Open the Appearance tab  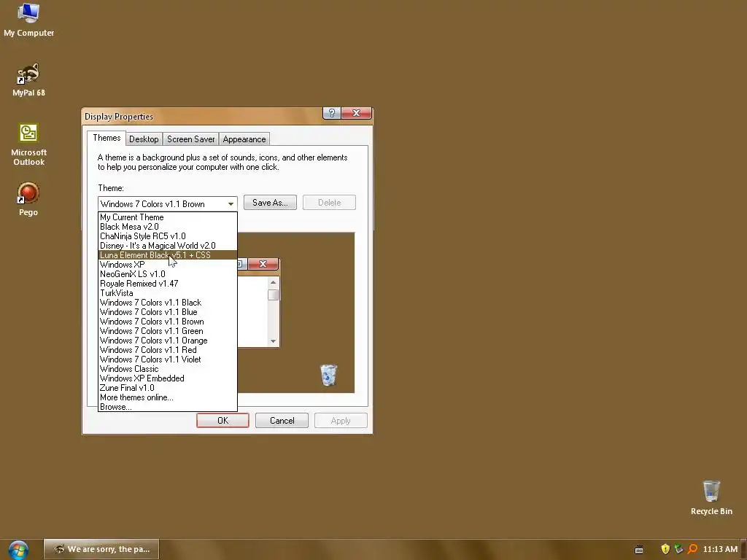pos(244,139)
